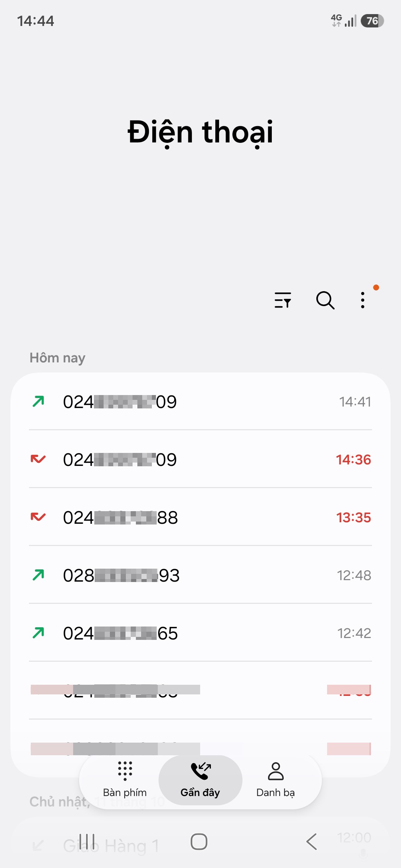Screen dimensions: 401x868
Task: Open recent apps navigation button
Action: coord(87,842)
